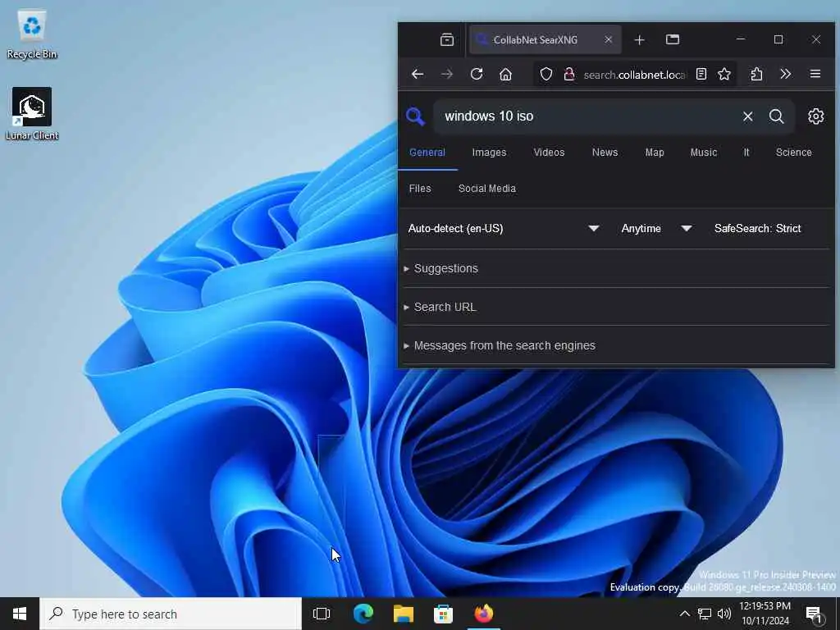
Task: Go to the Firefox home page
Action: point(505,75)
